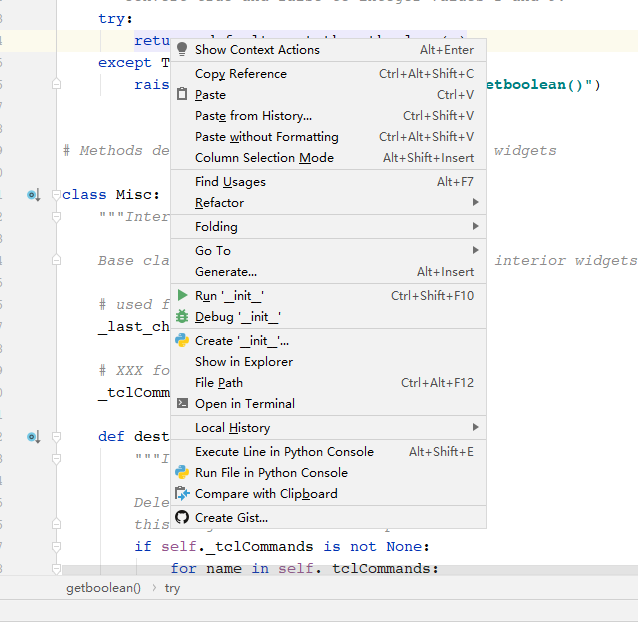
Task: Choose Show Context Actions
Action: click(328, 50)
